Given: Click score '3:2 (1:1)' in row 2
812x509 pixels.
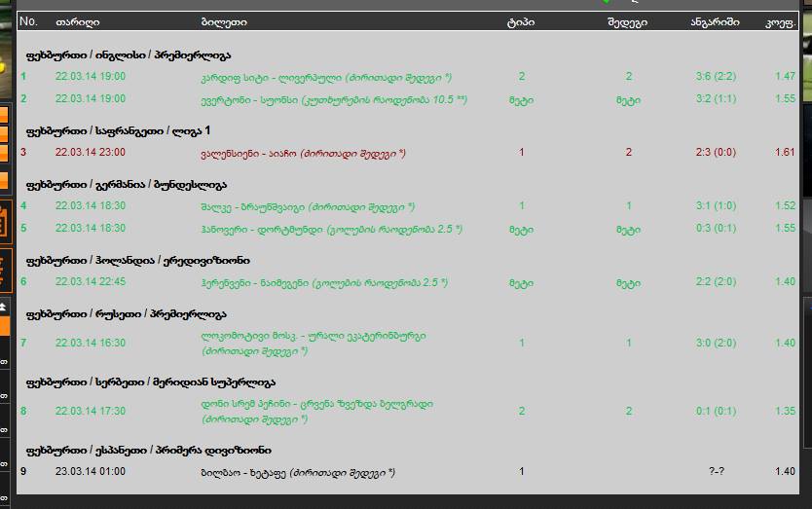Looking at the screenshot, I should pyautogui.click(x=716, y=99).
